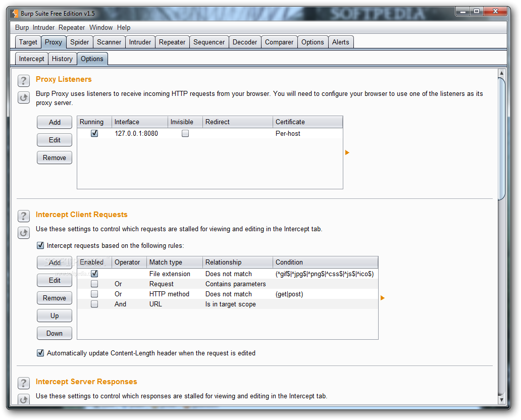
Task: Toggle automatic Content-Length header update
Action: click(x=40, y=353)
